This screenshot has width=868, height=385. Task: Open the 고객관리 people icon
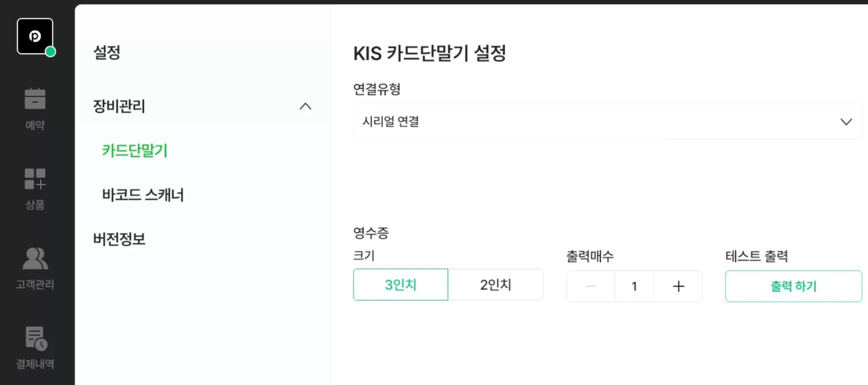[x=35, y=259]
